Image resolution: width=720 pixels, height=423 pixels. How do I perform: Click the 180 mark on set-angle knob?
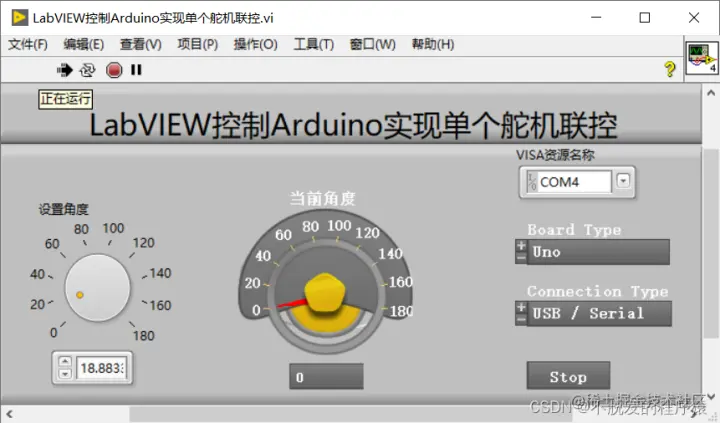coord(144,336)
